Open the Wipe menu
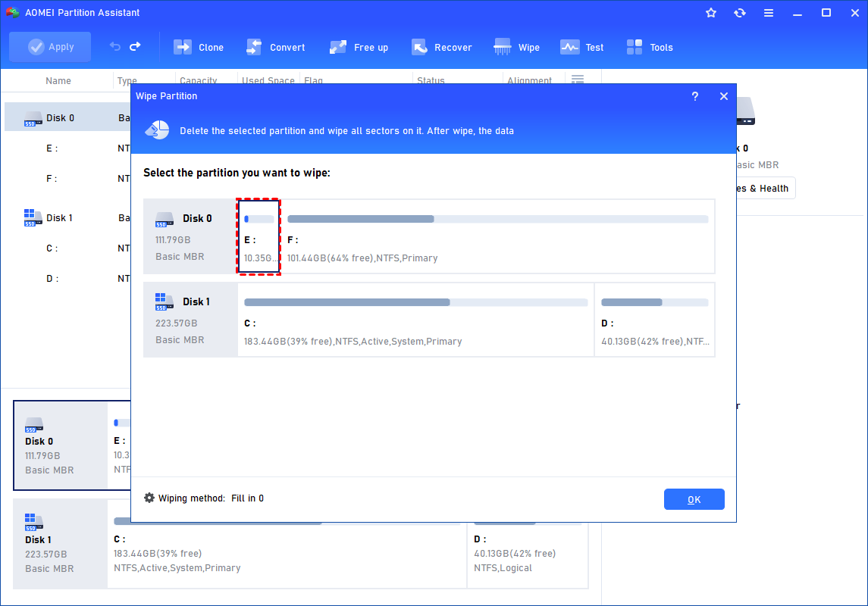The height and width of the screenshot is (606, 868). click(516, 48)
